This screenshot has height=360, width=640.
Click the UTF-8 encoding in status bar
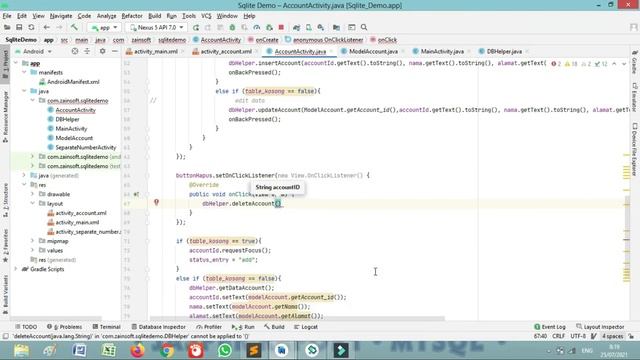click(x=578, y=336)
